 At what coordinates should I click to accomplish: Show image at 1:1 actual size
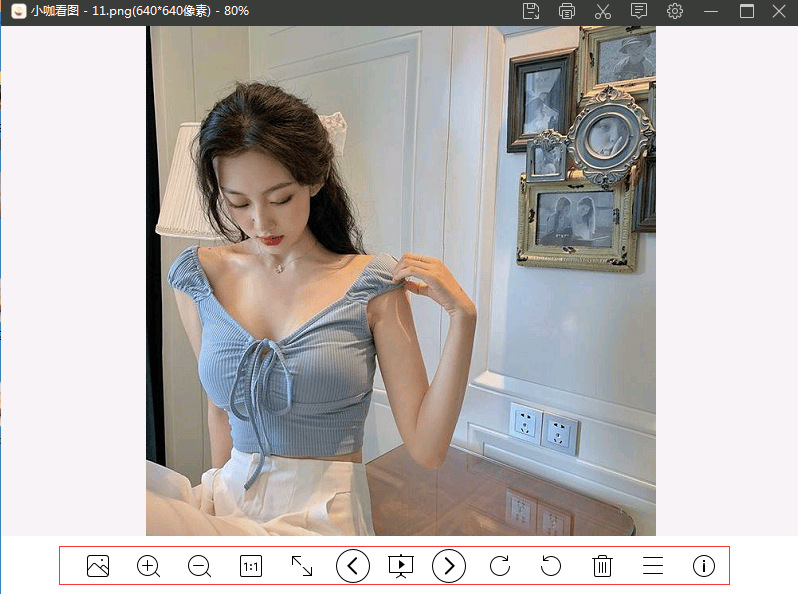pos(250,566)
